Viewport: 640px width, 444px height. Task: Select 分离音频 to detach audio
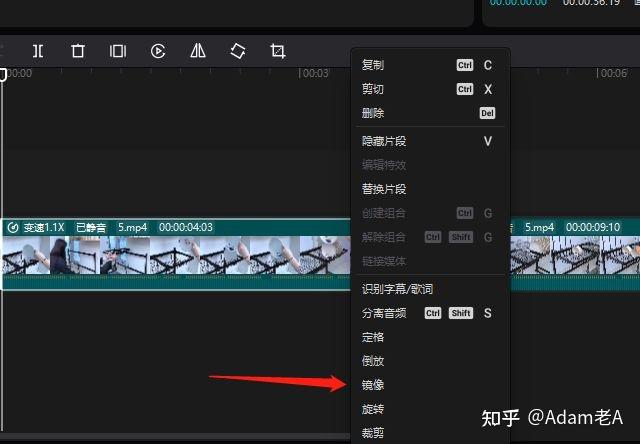click(384, 313)
